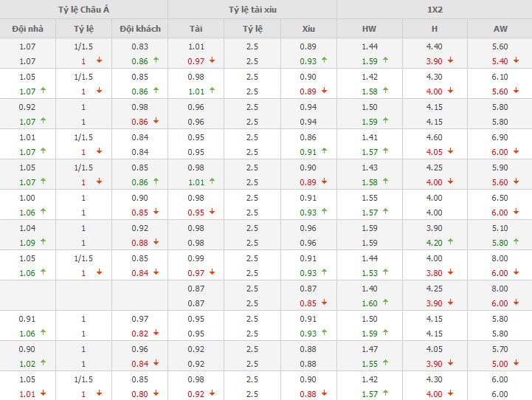Click the green up arrow beside 1.53
Viewport: 532px width, 400px height.
[x=386, y=273]
